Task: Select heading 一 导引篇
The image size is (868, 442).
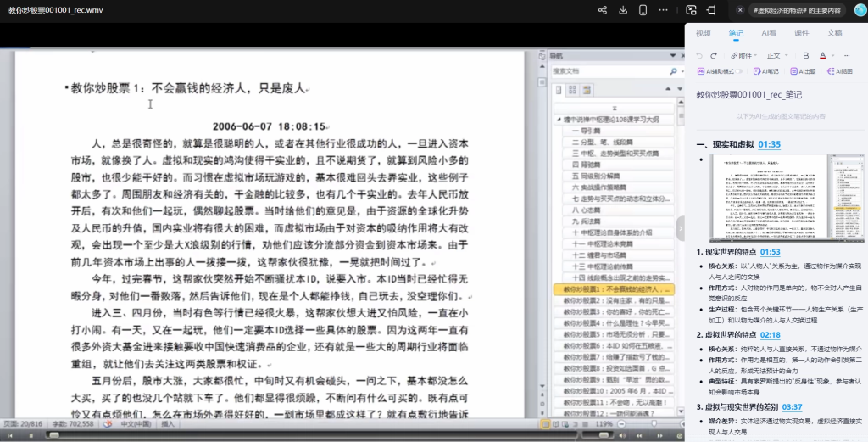Action: coord(618,131)
